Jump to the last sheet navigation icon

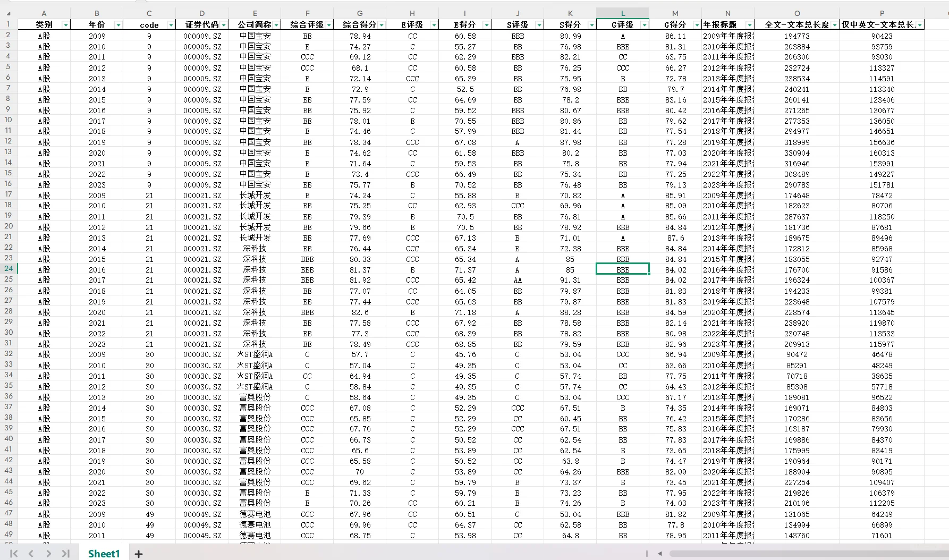tap(66, 554)
